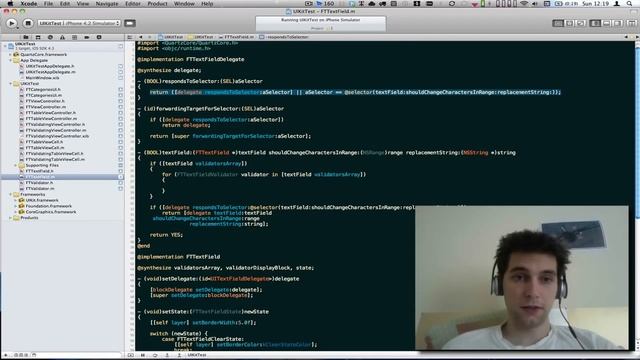Select FTValidatingViewController.xib file
640x360 pixels.
(57, 136)
